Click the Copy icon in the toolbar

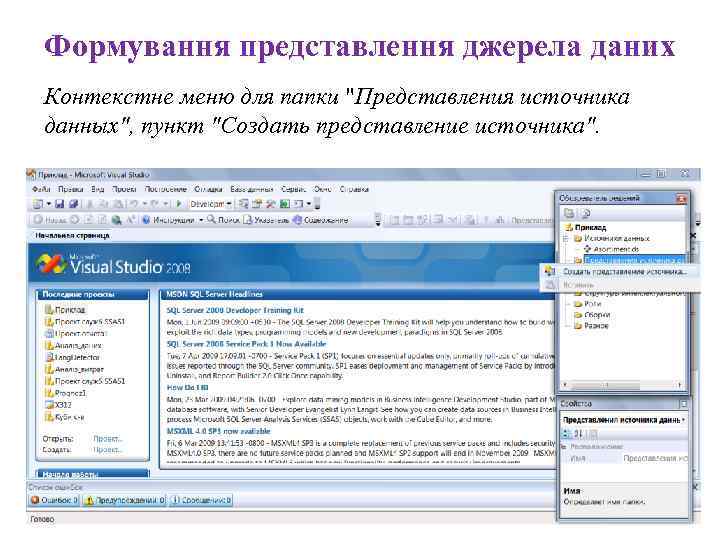104,204
